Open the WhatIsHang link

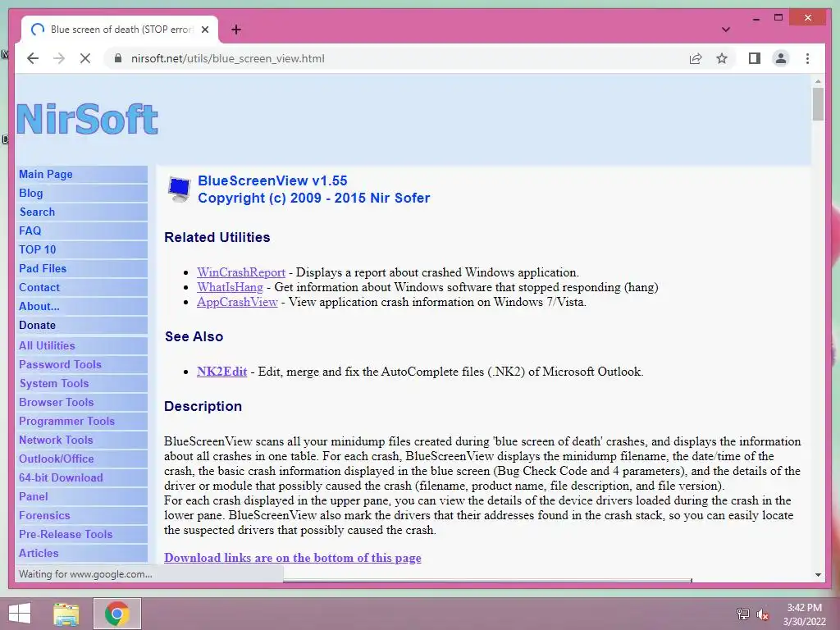[230, 287]
